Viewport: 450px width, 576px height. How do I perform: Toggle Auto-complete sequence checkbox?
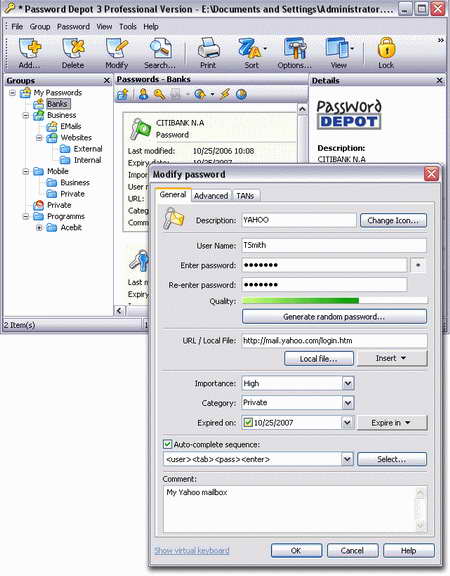click(167, 444)
